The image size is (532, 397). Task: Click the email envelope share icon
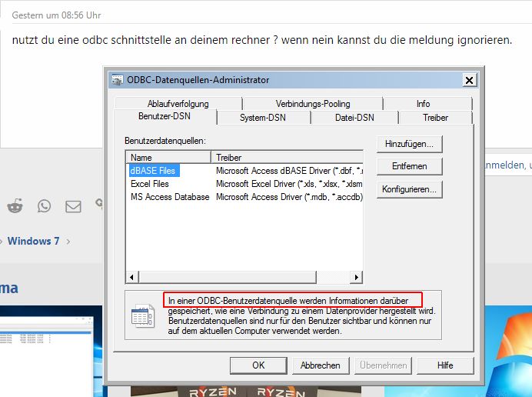(73, 206)
